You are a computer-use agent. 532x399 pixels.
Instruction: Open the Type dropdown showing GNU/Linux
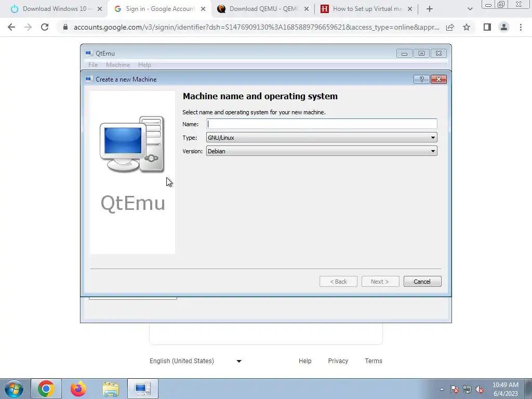(321, 137)
